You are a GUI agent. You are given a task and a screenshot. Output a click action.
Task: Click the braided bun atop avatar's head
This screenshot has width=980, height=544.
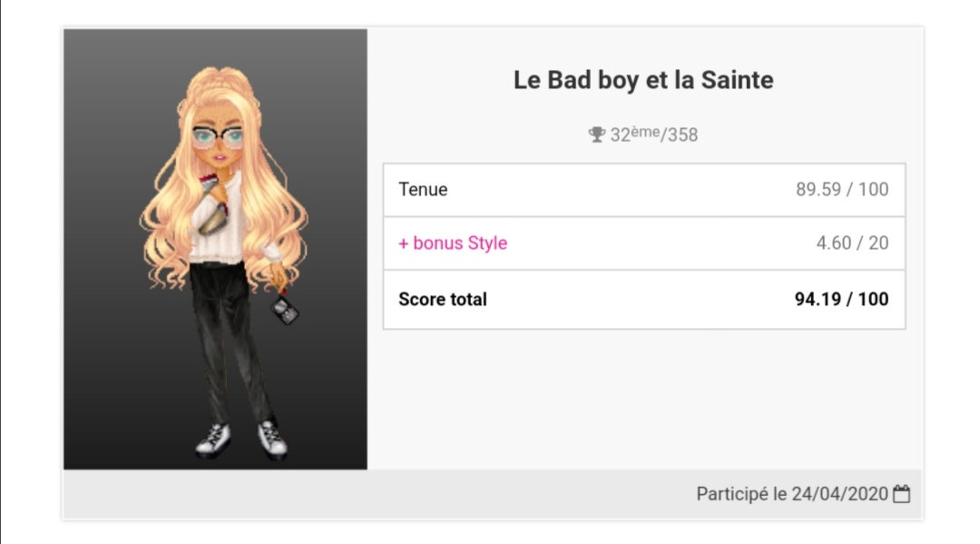tap(216, 84)
